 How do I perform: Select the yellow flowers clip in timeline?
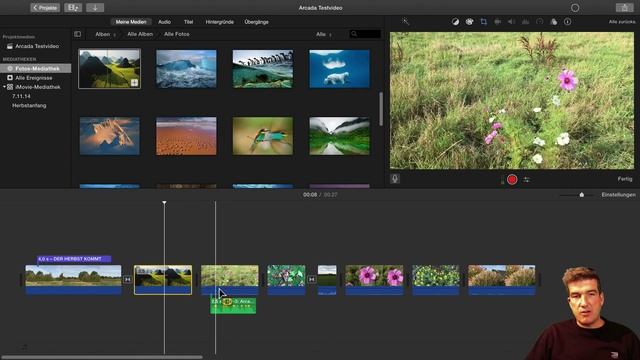click(436, 280)
